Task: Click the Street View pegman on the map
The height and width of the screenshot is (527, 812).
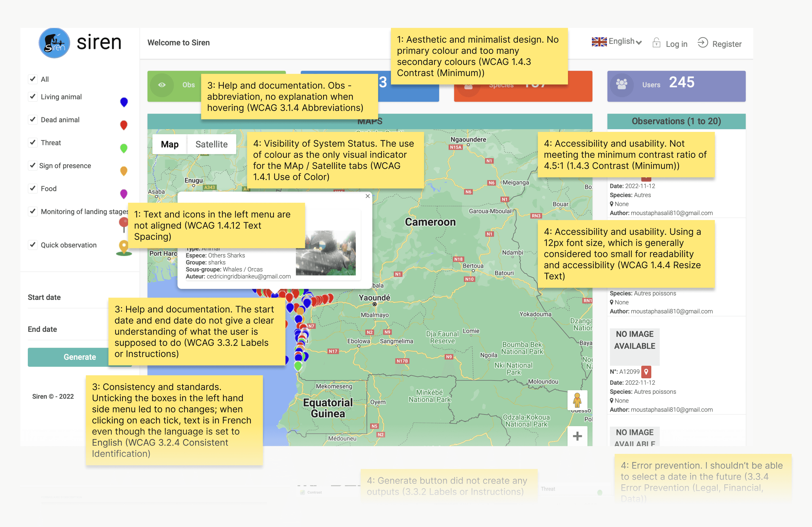Action: pos(577,400)
